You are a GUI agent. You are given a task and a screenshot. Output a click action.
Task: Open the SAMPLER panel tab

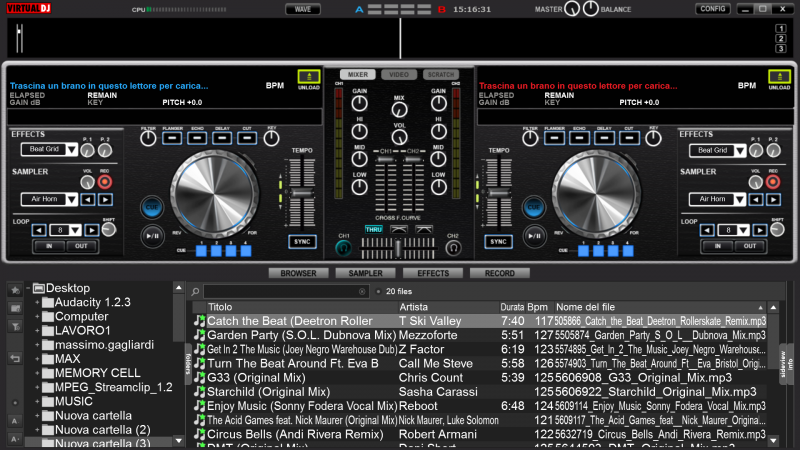pos(365,273)
